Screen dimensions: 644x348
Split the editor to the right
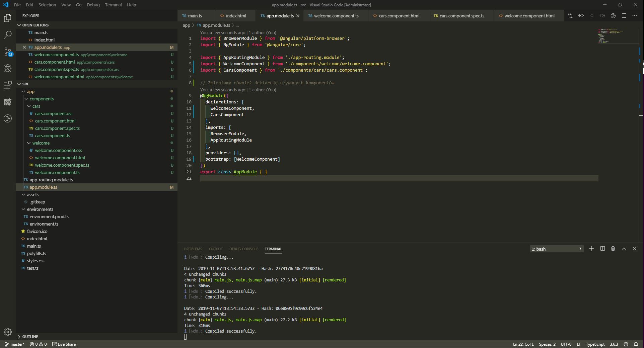pos(624,16)
